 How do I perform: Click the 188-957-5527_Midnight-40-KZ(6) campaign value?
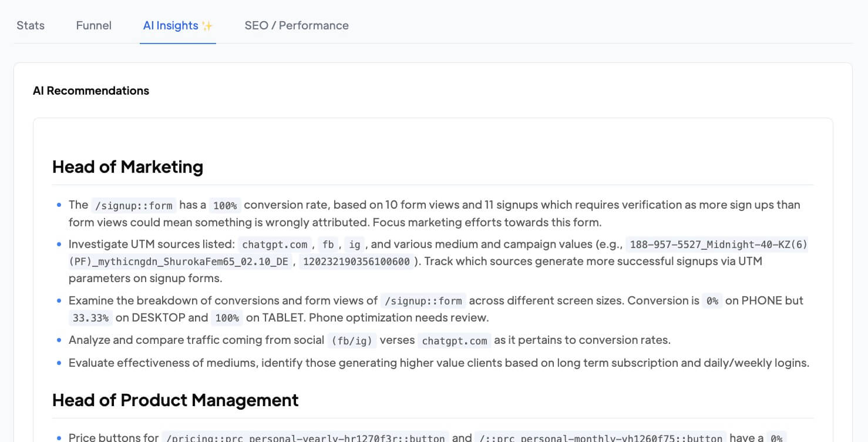pyautogui.click(x=717, y=244)
